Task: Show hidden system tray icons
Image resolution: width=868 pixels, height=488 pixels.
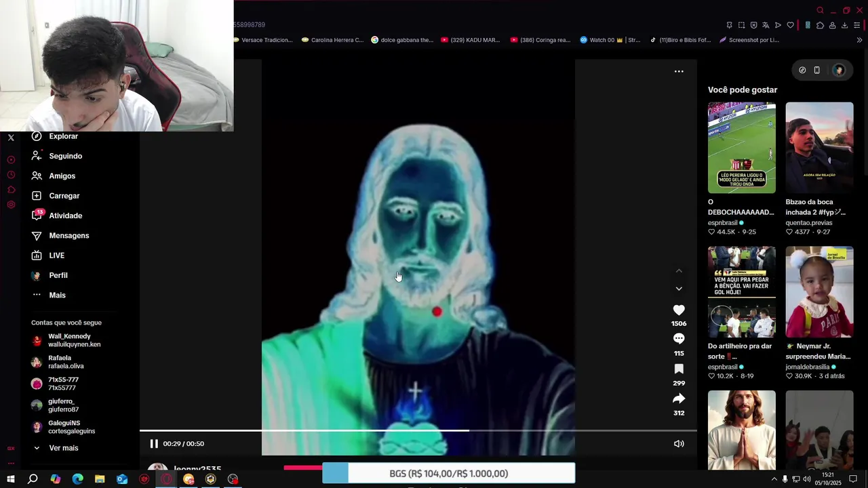Action: click(774, 479)
